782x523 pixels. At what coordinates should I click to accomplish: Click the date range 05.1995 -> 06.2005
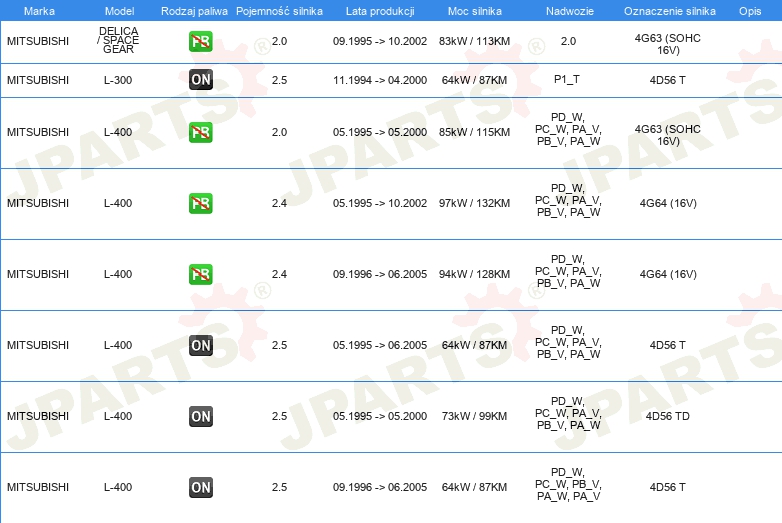point(380,346)
